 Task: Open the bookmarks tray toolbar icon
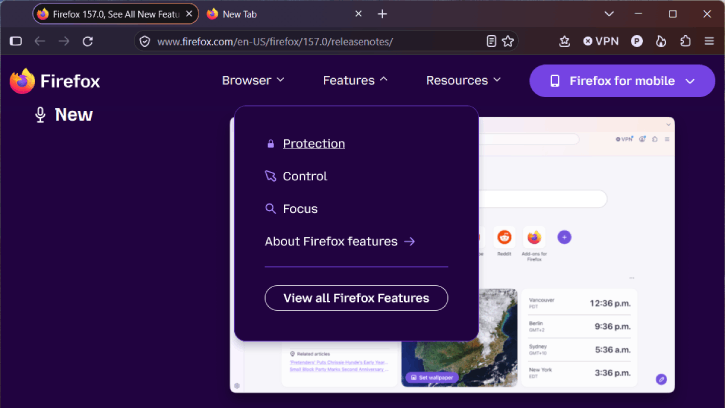click(564, 41)
